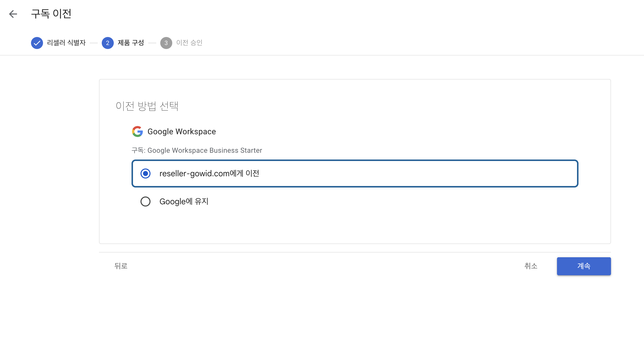Click the Google G logo
The height and width of the screenshot is (341, 644).
click(137, 131)
